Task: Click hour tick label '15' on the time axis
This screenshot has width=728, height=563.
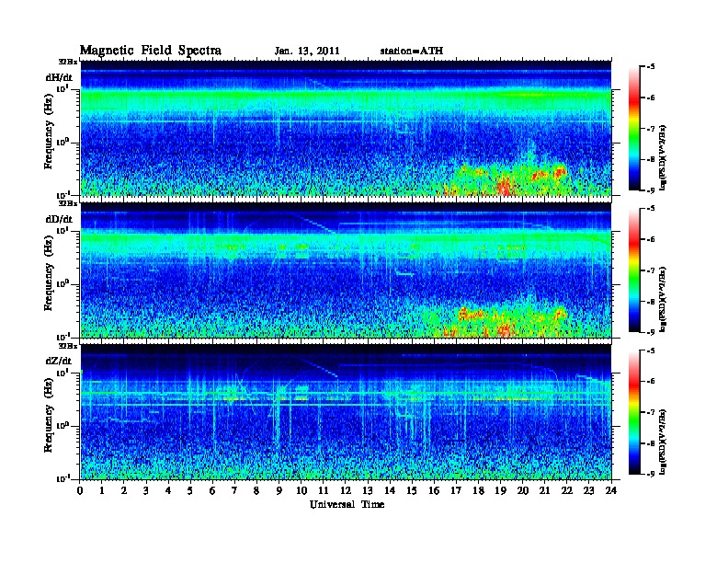Action: pos(412,490)
